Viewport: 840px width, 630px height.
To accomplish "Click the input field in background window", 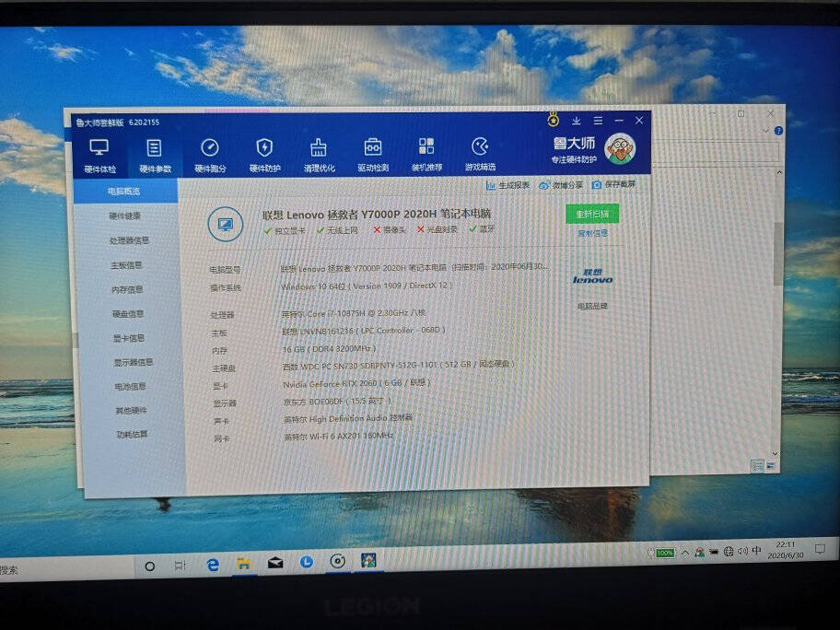I will point(715,152).
